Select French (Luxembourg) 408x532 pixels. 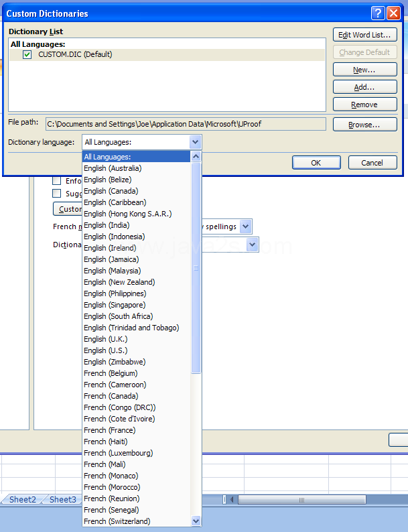pos(137,453)
